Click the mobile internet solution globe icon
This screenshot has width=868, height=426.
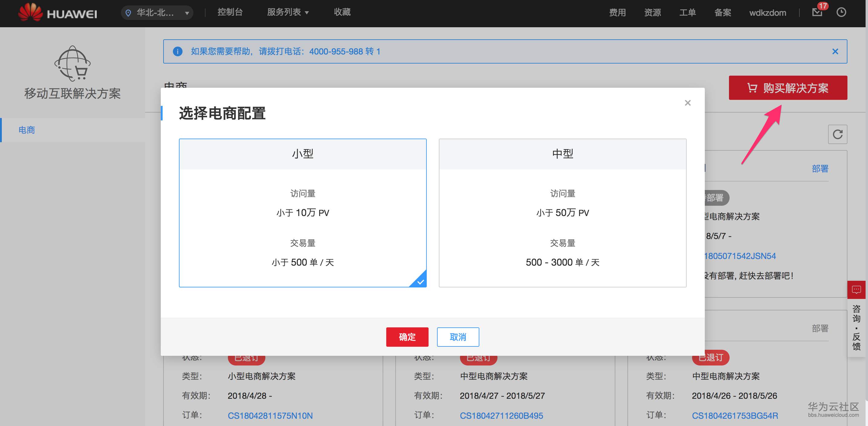tap(73, 64)
